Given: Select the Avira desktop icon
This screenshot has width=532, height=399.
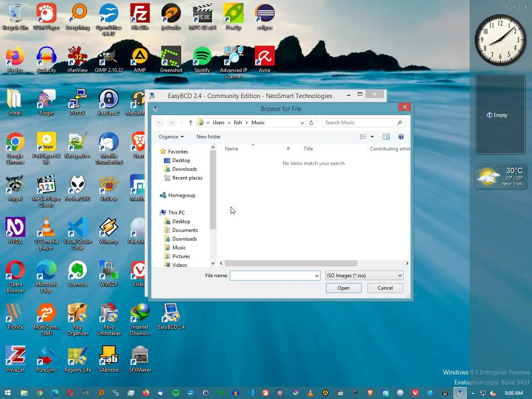Looking at the screenshot, I should (265, 60).
